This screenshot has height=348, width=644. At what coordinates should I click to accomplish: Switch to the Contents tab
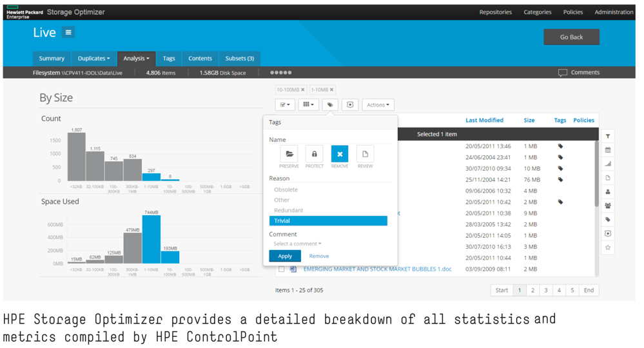tap(200, 59)
